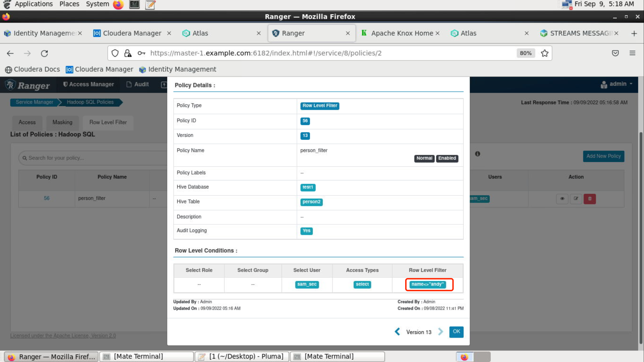Expand the previous version arrow navigation
The width and height of the screenshot is (644, 362).
(x=396, y=331)
